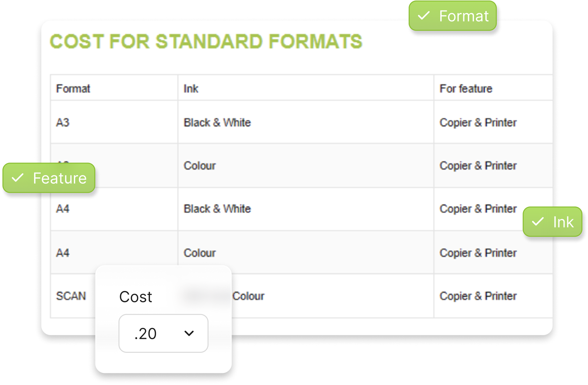Click A4 in the Black & White row
The width and height of the screenshot is (588, 385).
(63, 209)
